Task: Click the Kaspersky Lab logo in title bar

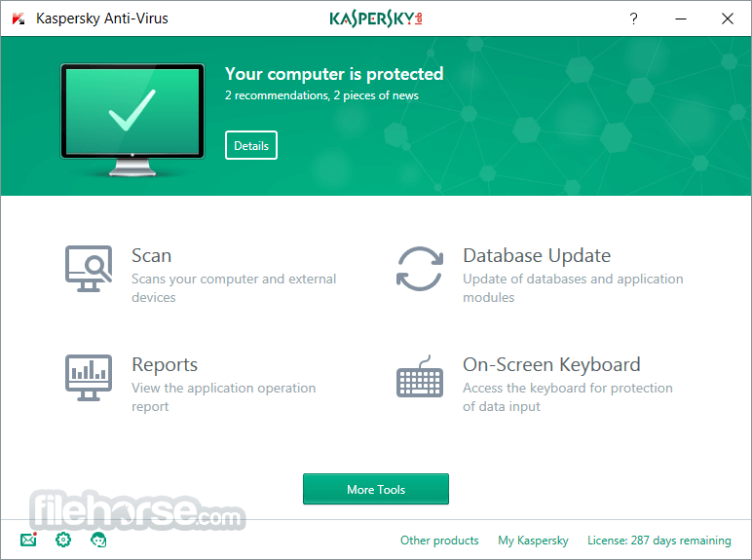Action: pos(376,19)
